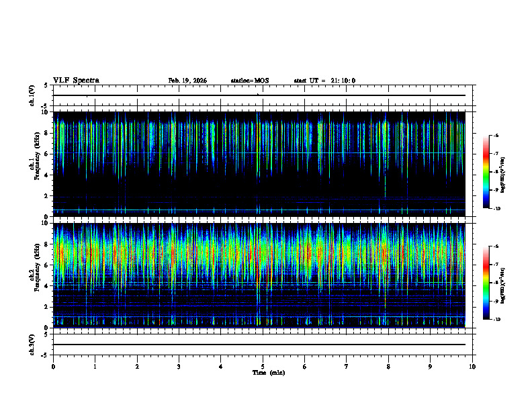Click time axis tick label '10'
Screen dimensions: 532x411
pos(472,367)
